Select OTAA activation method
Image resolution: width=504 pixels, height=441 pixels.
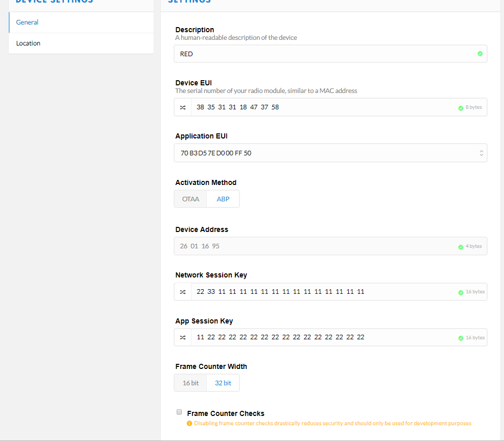(190, 199)
